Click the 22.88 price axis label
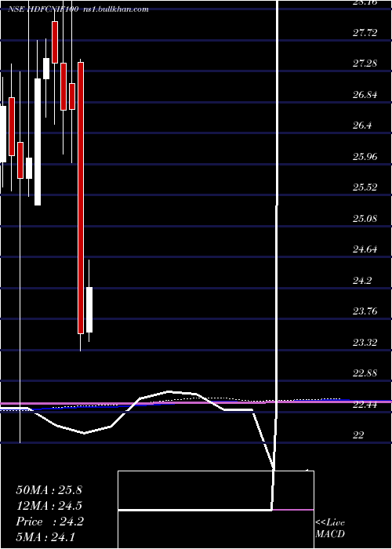Image resolution: width=392 pixels, height=549 pixels. pos(365,373)
